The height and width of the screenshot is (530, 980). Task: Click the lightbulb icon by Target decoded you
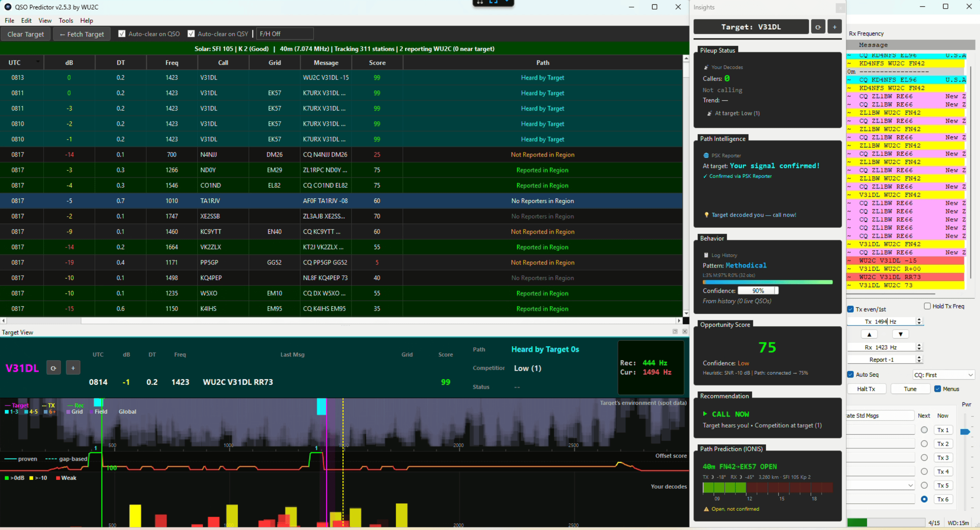coord(706,215)
